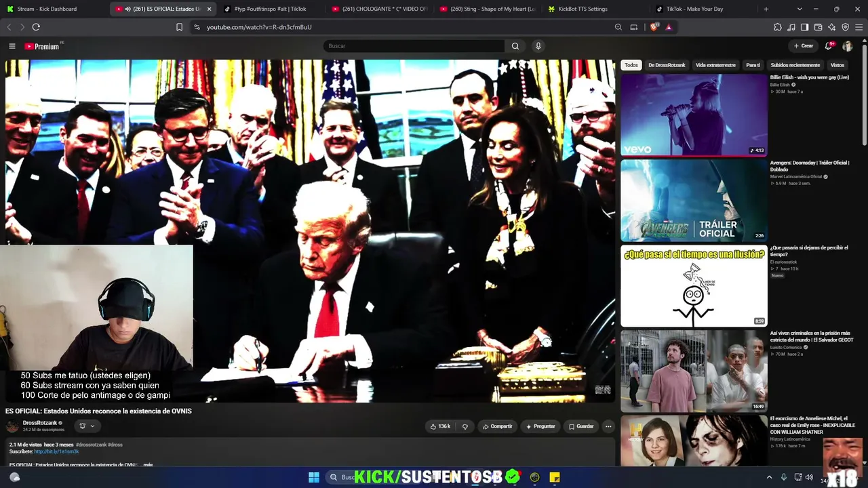Select the Todos filter chip
868x488 pixels.
tap(631, 65)
